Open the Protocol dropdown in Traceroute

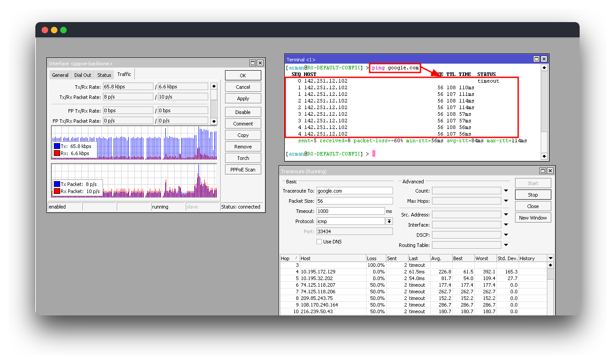coord(389,221)
